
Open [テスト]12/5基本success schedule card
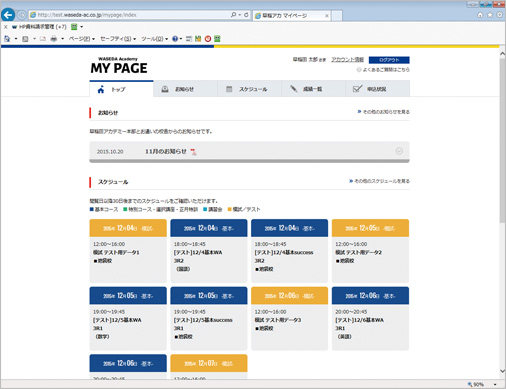[209, 318]
